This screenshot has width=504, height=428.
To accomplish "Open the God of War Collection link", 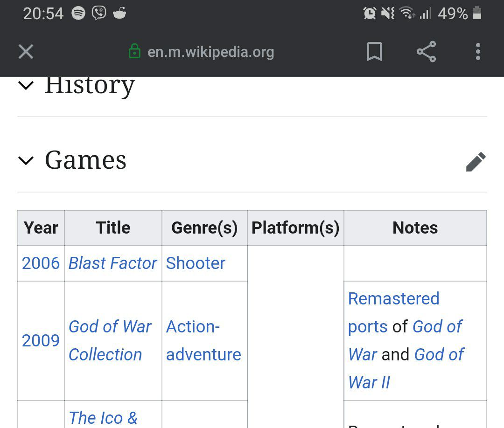I will point(110,340).
